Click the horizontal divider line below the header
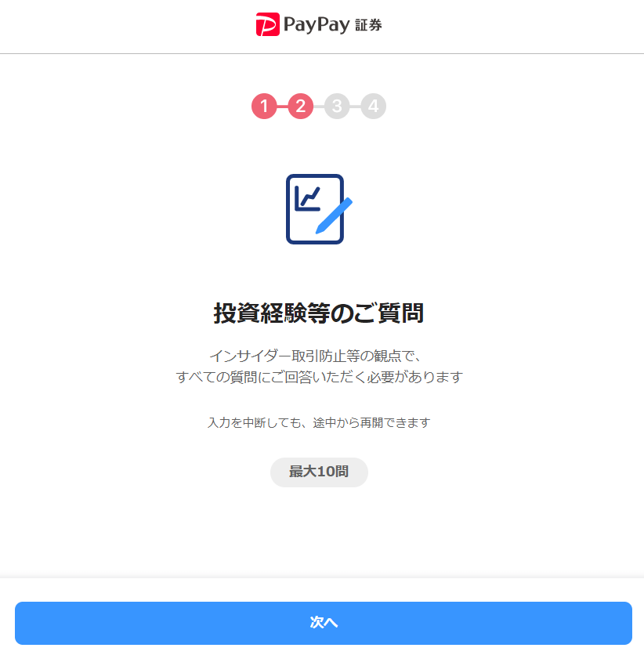This screenshot has width=644, height=655. coord(322,53)
